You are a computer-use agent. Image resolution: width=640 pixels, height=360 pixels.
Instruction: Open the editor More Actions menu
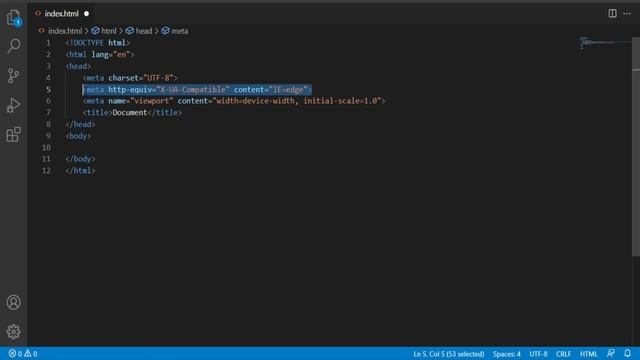(627, 13)
